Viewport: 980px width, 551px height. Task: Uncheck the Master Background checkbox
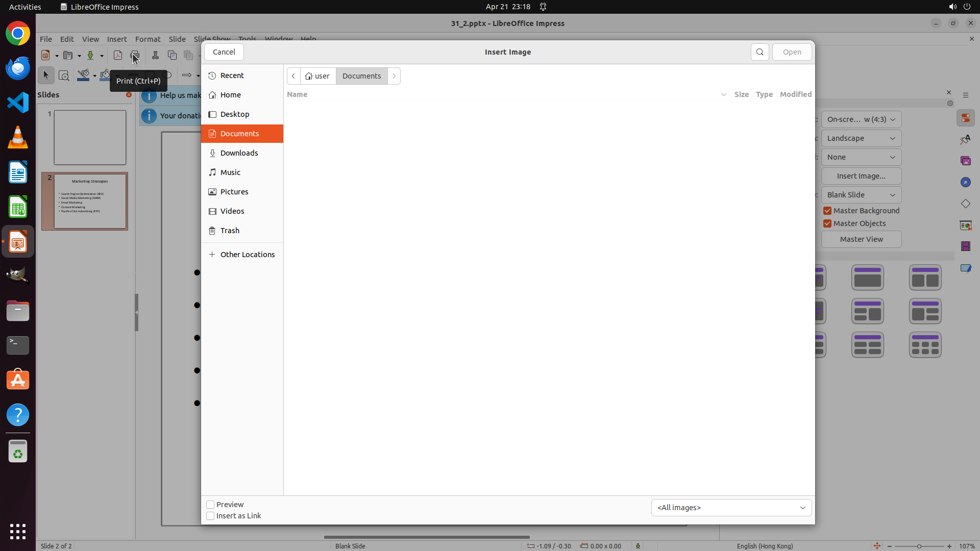(x=827, y=211)
